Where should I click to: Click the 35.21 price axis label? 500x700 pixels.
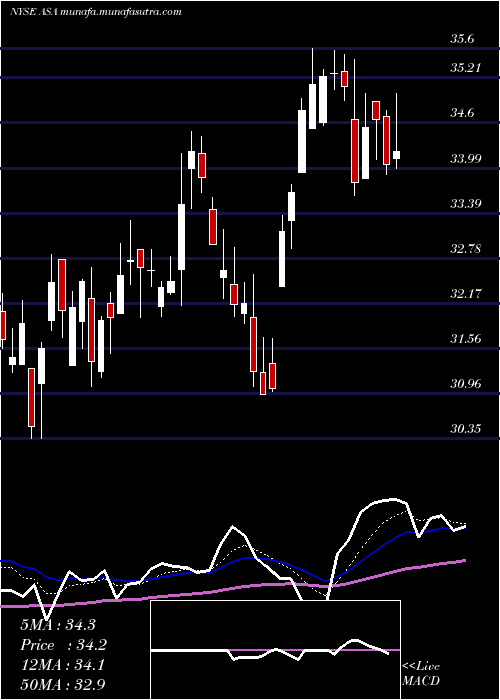(465, 68)
